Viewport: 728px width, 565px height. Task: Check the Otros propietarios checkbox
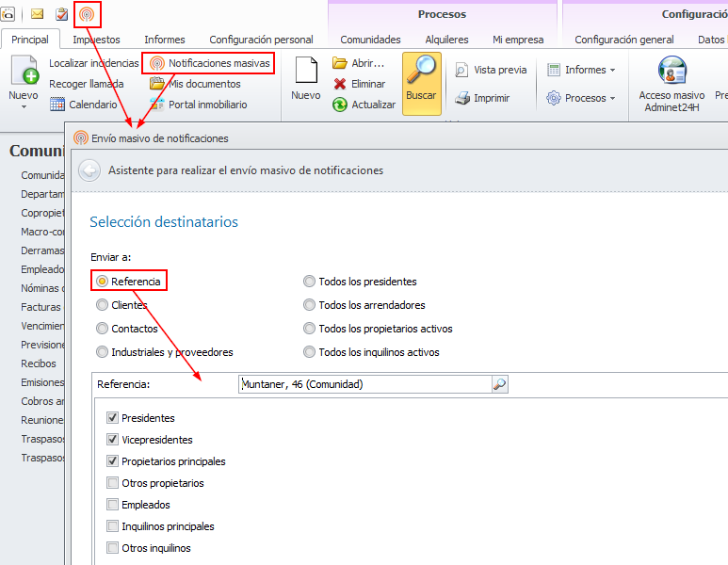coord(112,483)
